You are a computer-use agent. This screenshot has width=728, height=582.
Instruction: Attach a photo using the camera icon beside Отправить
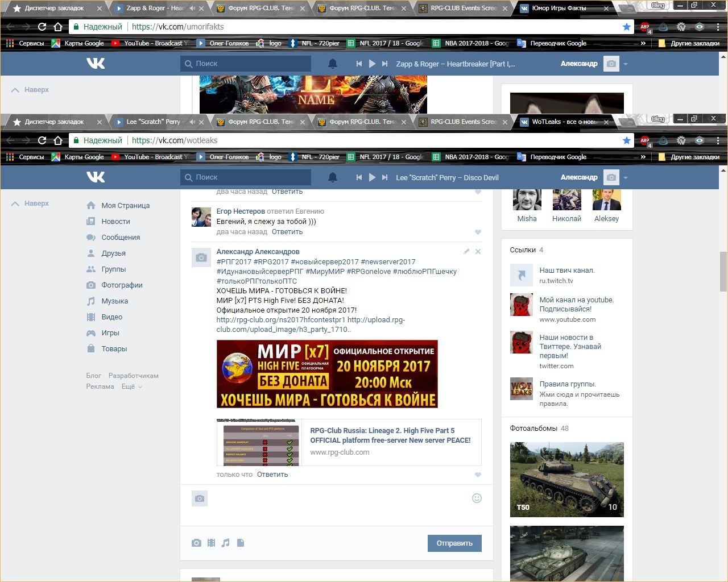coord(196,543)
